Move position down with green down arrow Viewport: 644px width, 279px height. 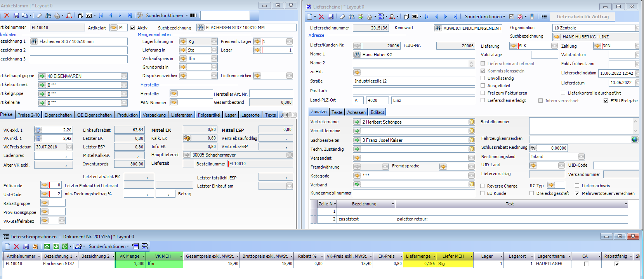(x=56, y=246)
